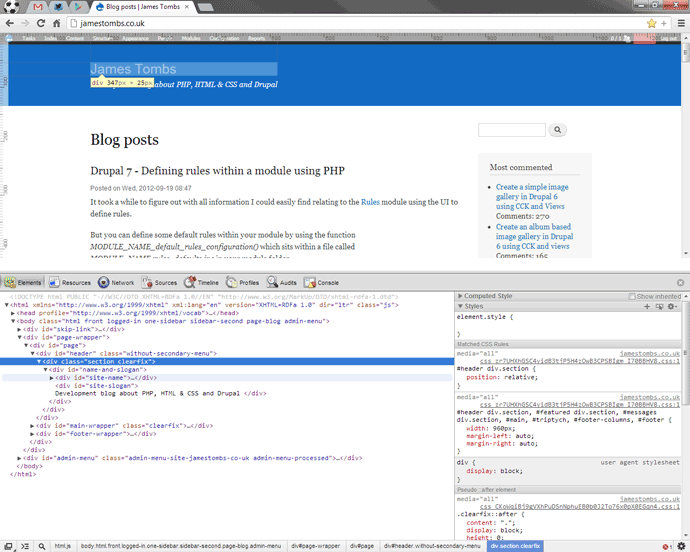Expand the div id site-name node
The width and height of the screenshot is (690, 552).
point(51,378)
